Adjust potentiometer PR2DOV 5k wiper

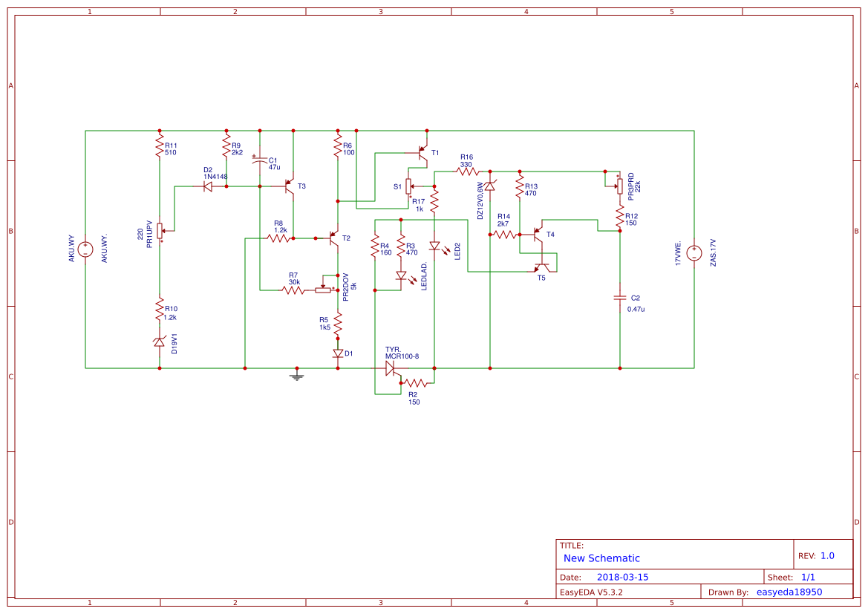click(x=323, y=290)
